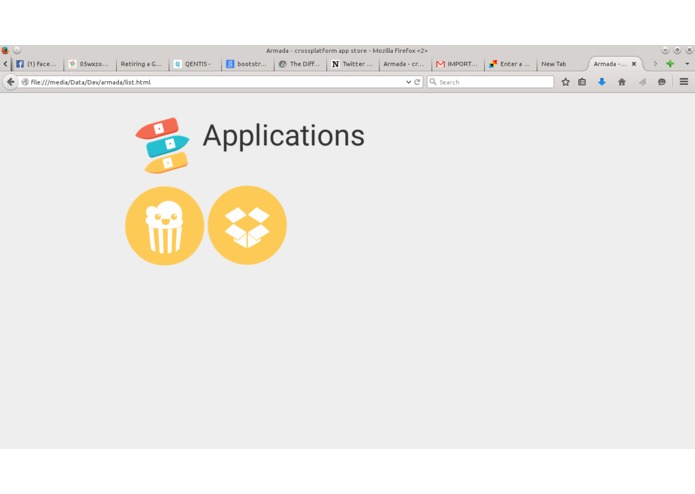Viewport: 695px width, 494px height.
Task: Open the Dropbox application icon
Action: pyautogui.click(x=247, y=226)
